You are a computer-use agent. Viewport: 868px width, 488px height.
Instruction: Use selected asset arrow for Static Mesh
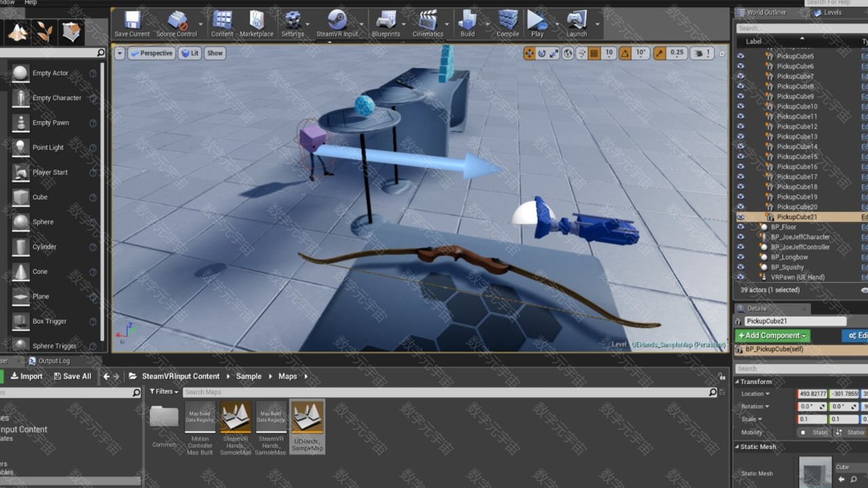842,479
